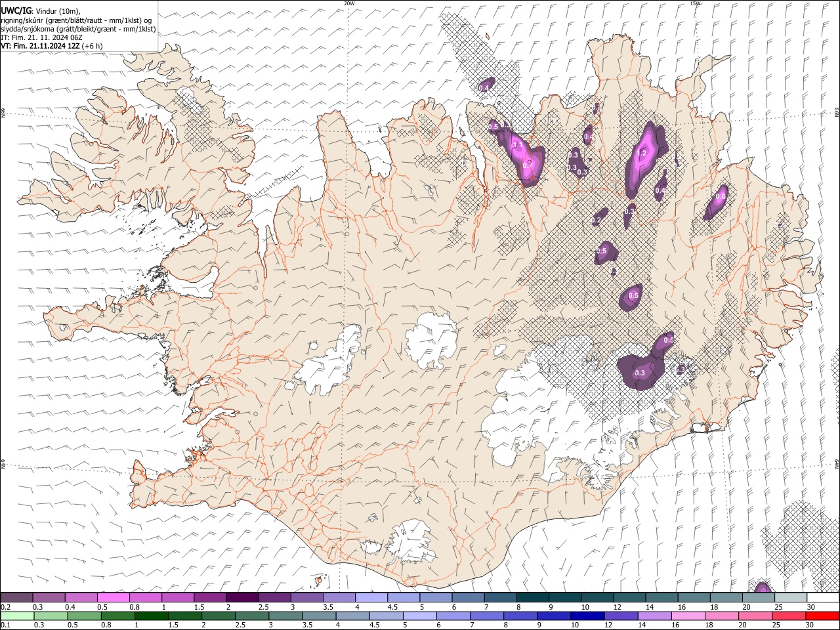Pick the light pink 16–18 swatch in rain scale
Viewport: 840px width, 630px height.
(x=688, y=616)
